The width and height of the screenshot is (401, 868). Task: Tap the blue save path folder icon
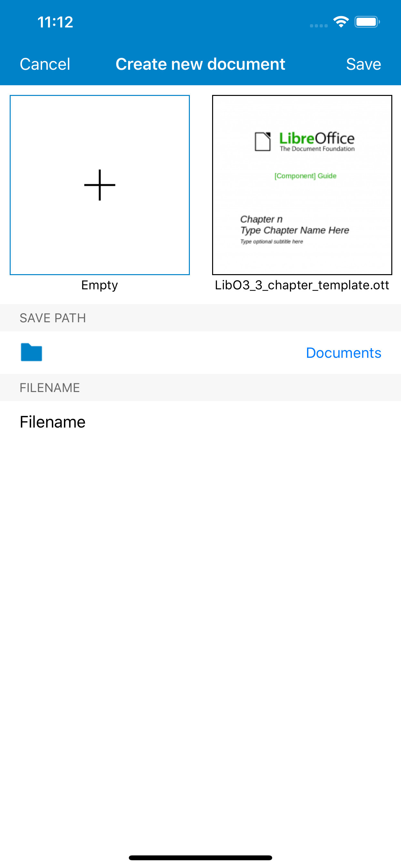pos(31,352)
